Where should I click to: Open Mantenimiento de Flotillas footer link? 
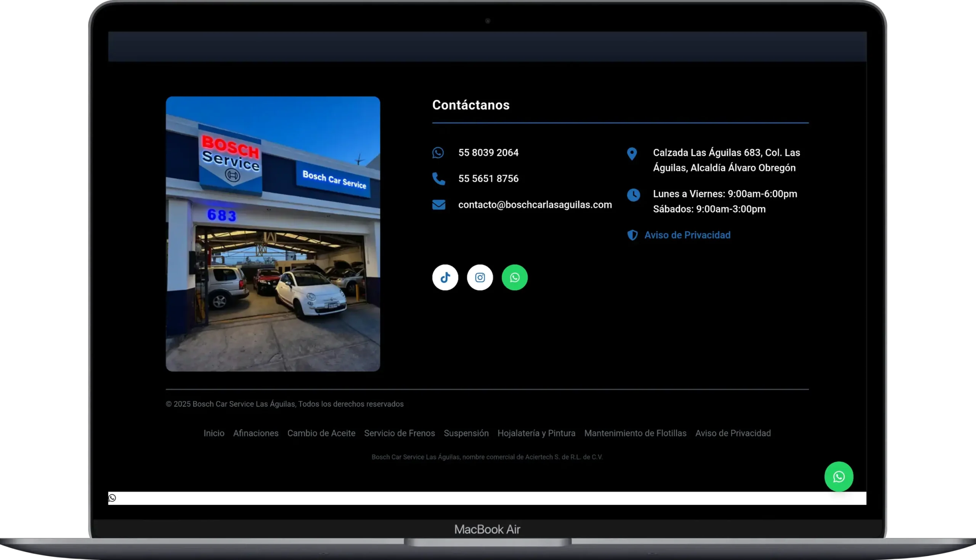tap(635, 433)
